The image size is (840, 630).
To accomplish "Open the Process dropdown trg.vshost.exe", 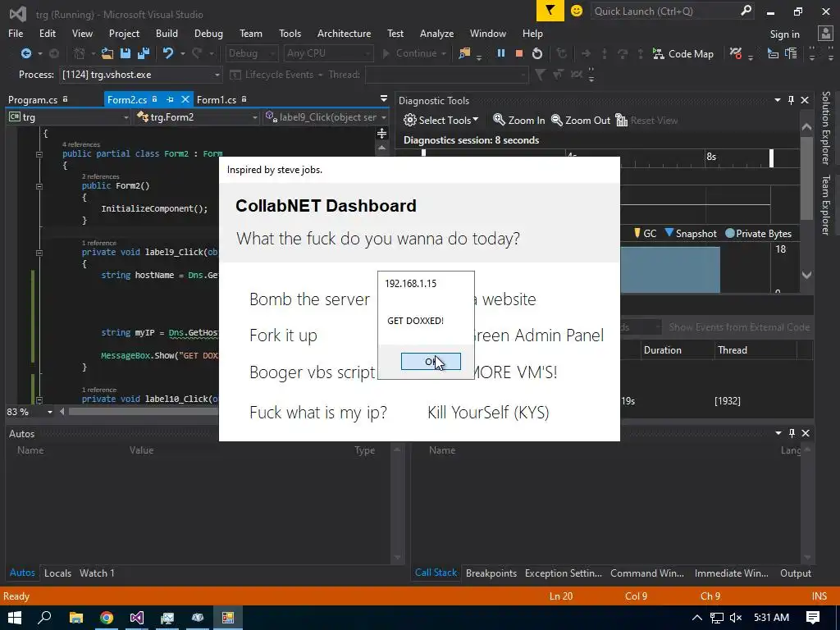I will (x=140, y=75).
